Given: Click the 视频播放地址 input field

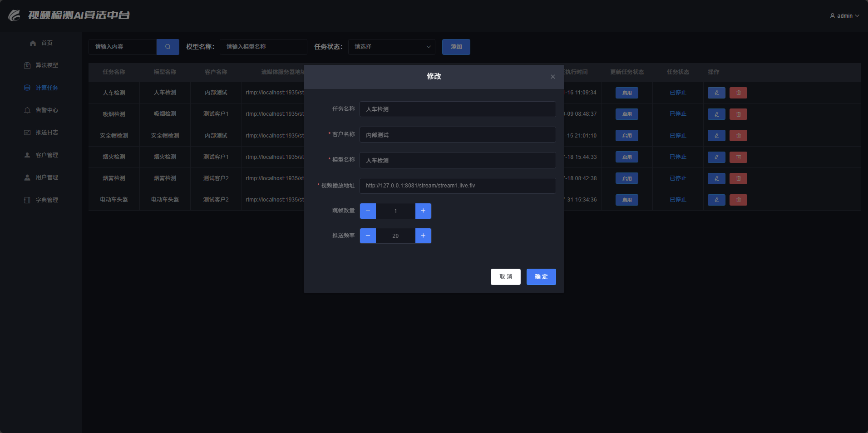Looking at the screenshot, I should pos(457,186).
